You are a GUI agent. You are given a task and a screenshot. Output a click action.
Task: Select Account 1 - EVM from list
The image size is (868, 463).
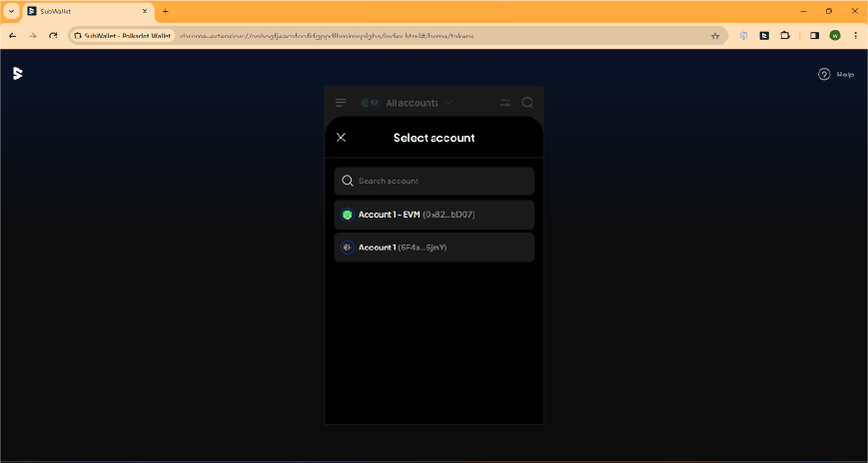point(434,215)
